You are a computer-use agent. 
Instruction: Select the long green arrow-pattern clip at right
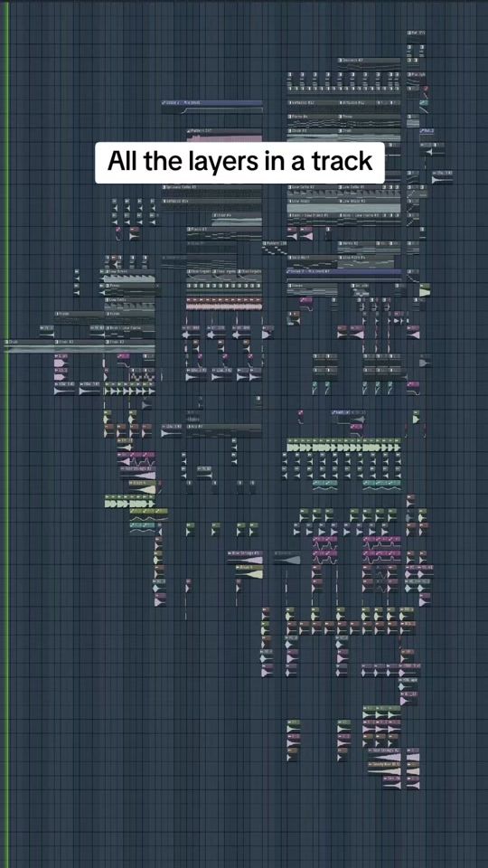pyautogui.click(x=343, y=446)
